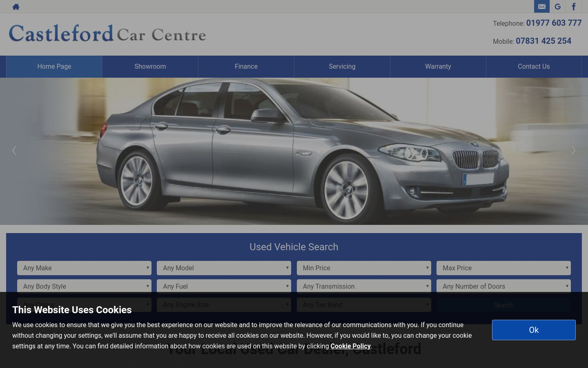
Task: Click the Search button in vehicle search
Action: tap(503, 305)
